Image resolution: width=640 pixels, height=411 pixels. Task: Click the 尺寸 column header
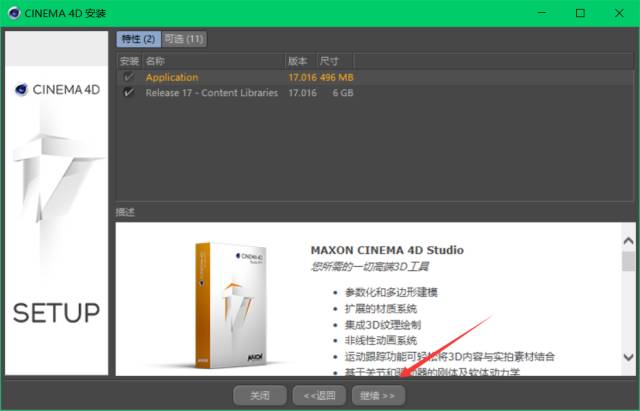(329, 60)
